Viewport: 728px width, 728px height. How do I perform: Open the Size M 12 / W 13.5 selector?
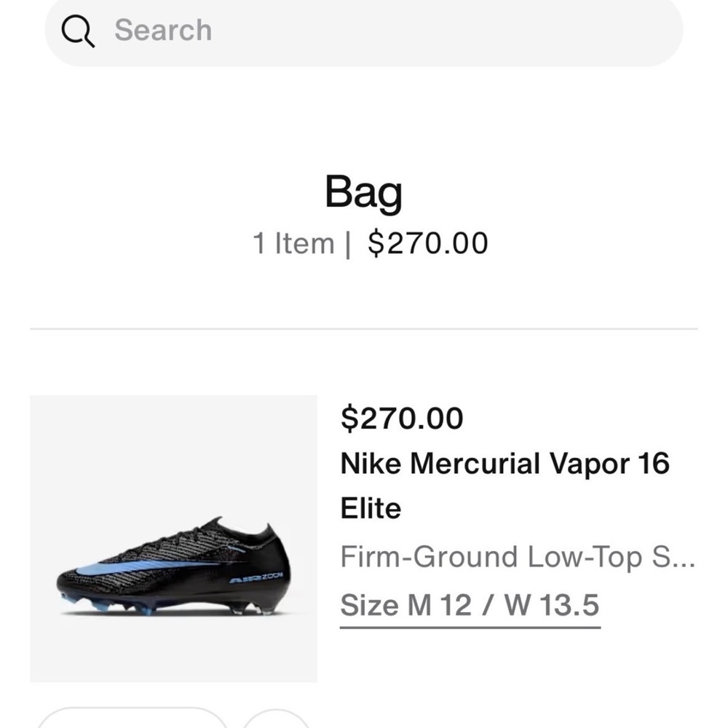coord(469,605)
